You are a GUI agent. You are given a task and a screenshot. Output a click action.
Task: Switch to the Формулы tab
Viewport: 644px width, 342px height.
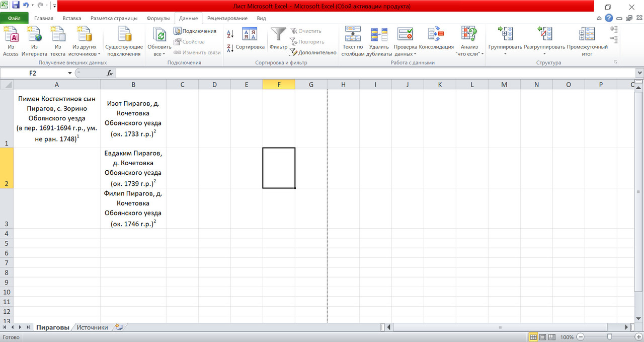pyautogui.click(x=158, y=18)
